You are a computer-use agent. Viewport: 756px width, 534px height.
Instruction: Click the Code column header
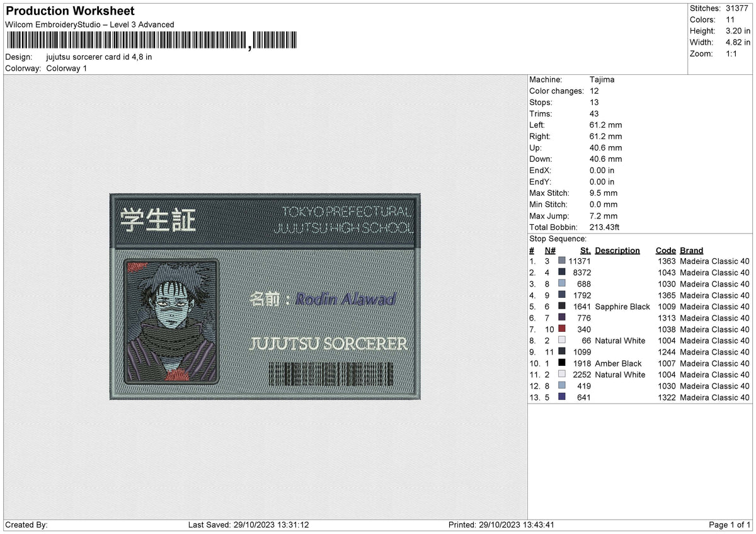pyautogui.click(x=665, y=251)
